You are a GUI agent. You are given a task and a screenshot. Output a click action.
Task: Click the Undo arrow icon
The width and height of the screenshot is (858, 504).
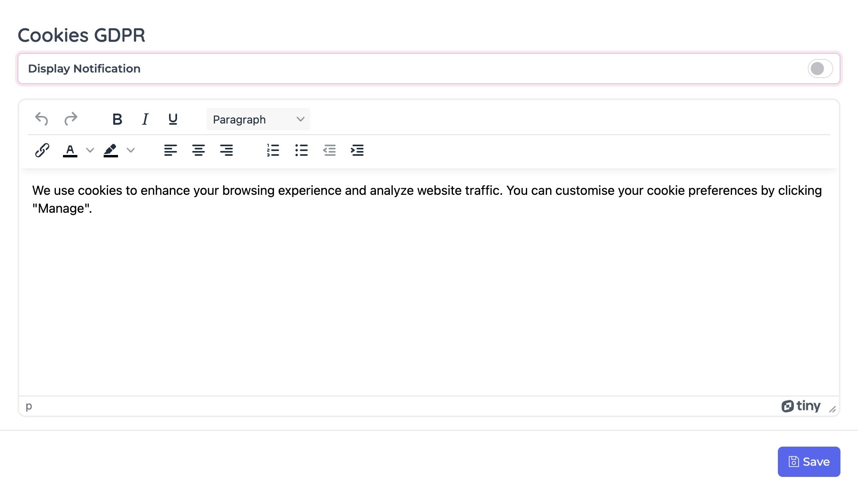click(x=41, y=119)
